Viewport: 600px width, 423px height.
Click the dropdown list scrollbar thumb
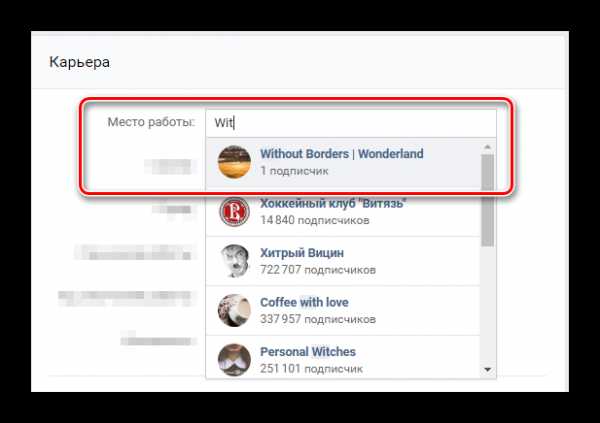(488, 200)
